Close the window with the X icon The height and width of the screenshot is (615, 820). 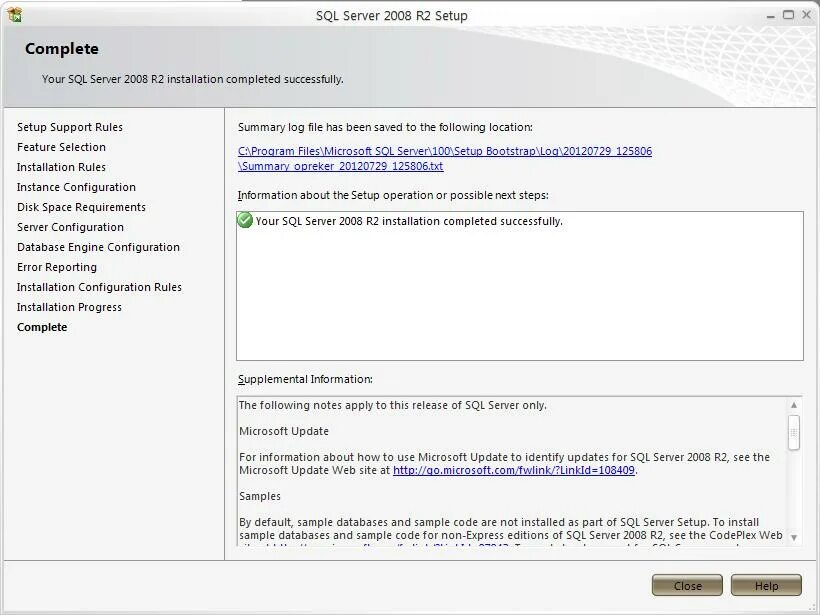point(807,15)
